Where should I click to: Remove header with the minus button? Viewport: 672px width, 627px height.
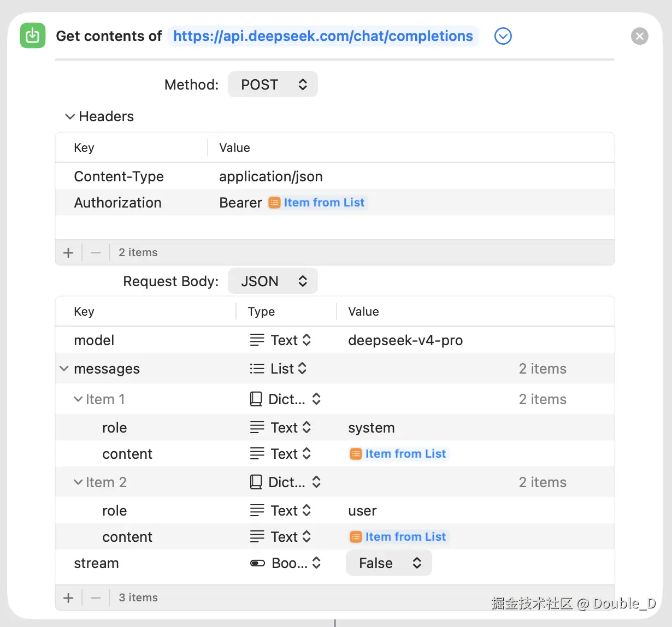[x=96, y=252]
